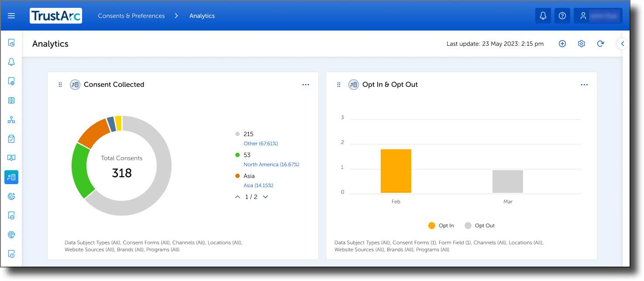
Task: Open sidebar hierarchy network icon
Action: tap(11, 120)
